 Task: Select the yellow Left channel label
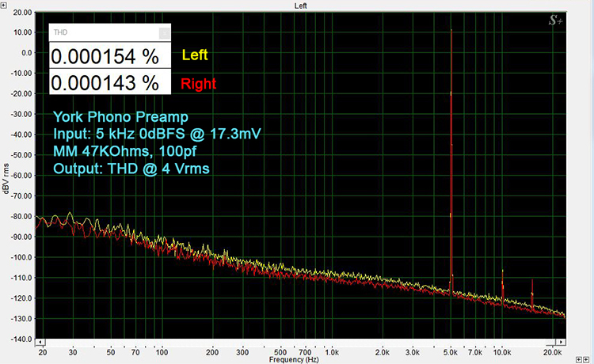pos(196,55)
